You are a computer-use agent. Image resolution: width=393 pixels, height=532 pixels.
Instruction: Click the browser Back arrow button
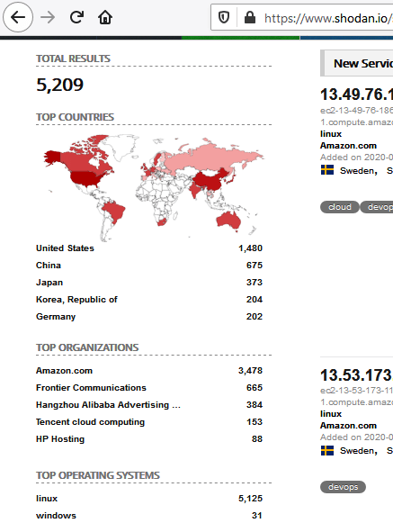click(x=18, y=17)
